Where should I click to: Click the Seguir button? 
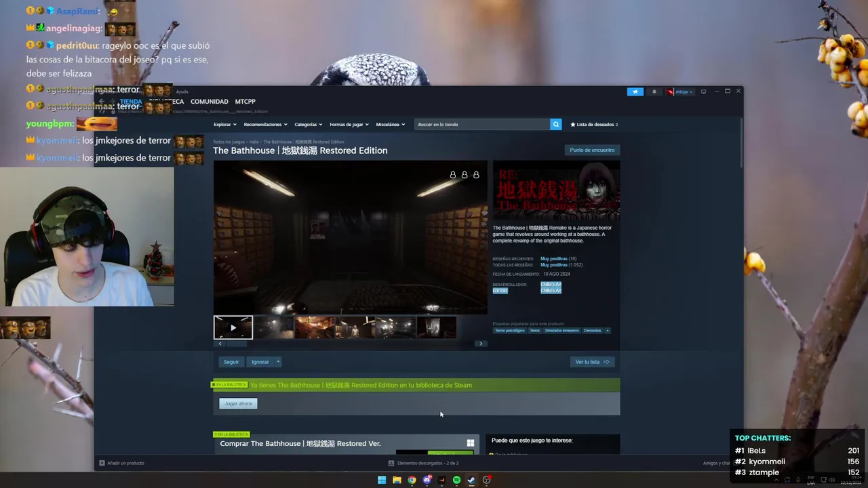[231, 362]
